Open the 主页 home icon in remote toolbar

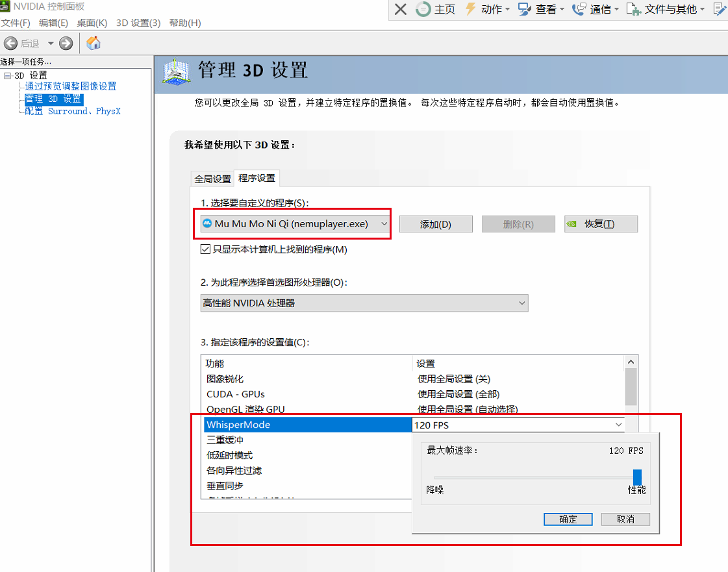(x=423, y=9)
